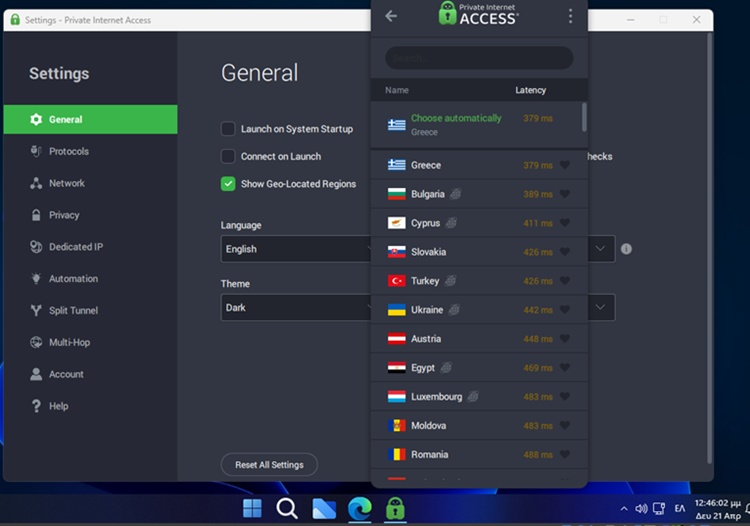
Task: Click Turkey geo-located globe icon
Action: coord(450,281)
